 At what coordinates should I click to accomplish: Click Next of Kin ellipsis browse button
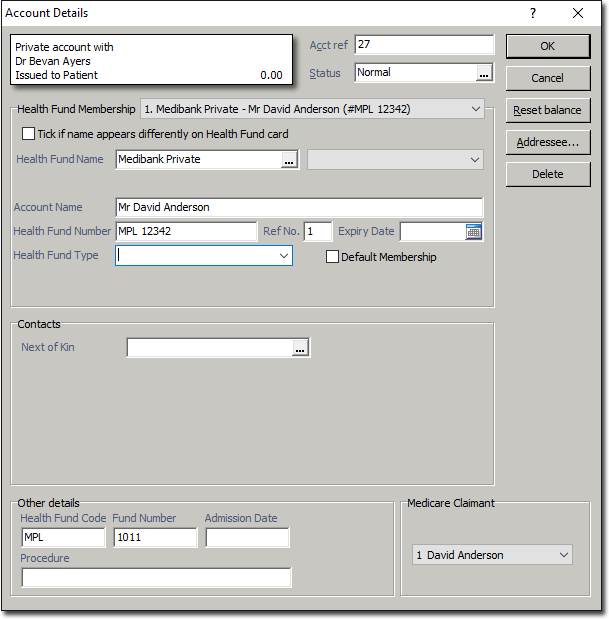click(300, 348)
